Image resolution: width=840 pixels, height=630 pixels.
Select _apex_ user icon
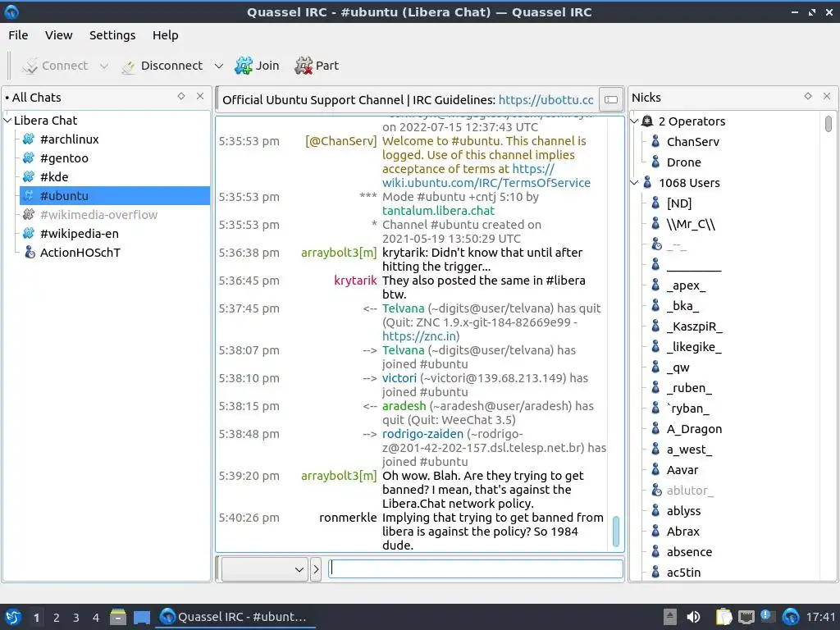655,285
